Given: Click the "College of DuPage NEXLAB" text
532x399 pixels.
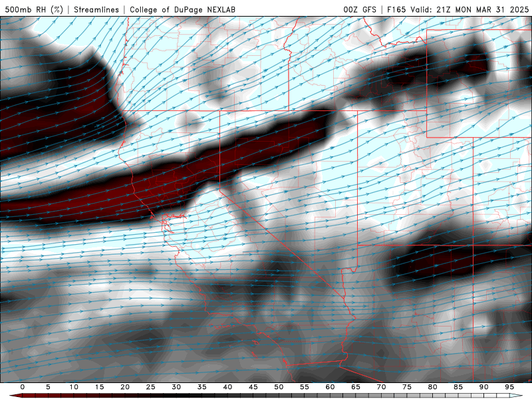Looking at the screenshot, I should coord(182,9).
